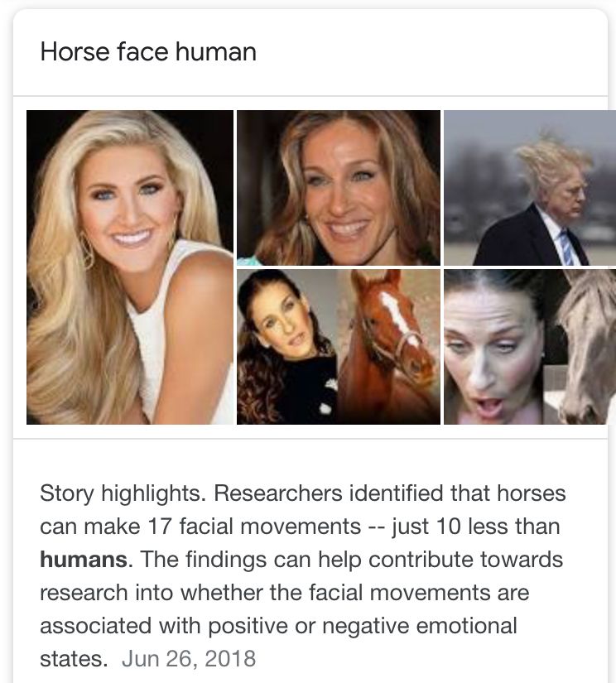Viewport: 616px width, 683px height.
Task: Open the large blonde woman in white top image
Action: point(130,267)
